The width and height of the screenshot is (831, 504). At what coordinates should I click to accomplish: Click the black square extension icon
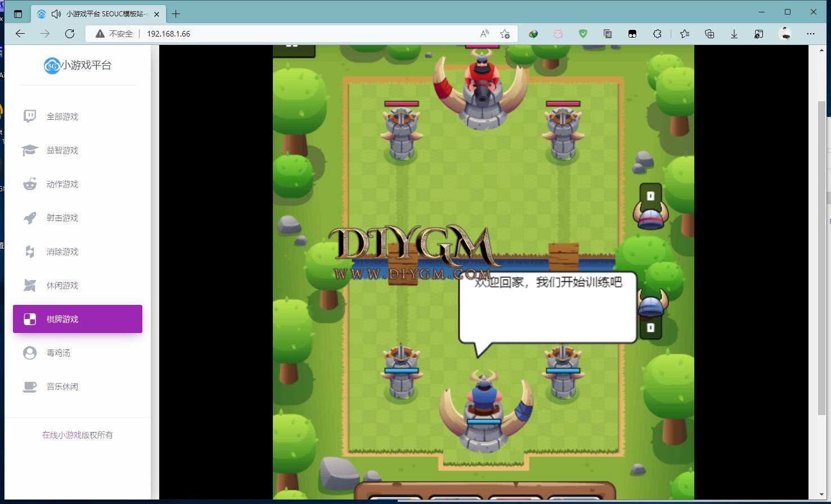pos(632,34)
